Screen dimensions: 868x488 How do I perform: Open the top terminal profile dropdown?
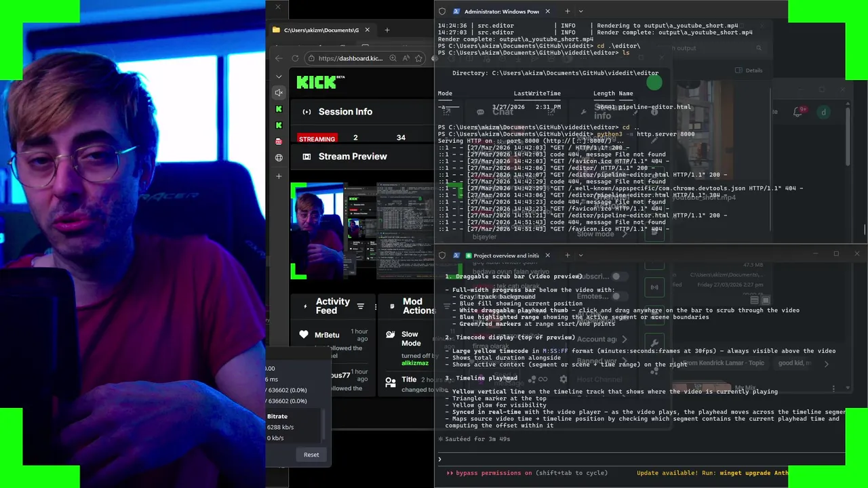pos(581,12)
